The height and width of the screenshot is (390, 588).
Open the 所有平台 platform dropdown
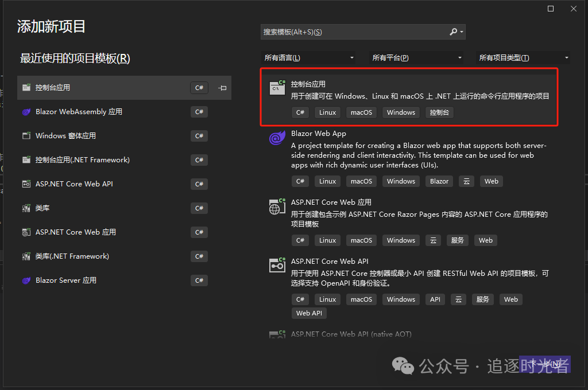416,57
